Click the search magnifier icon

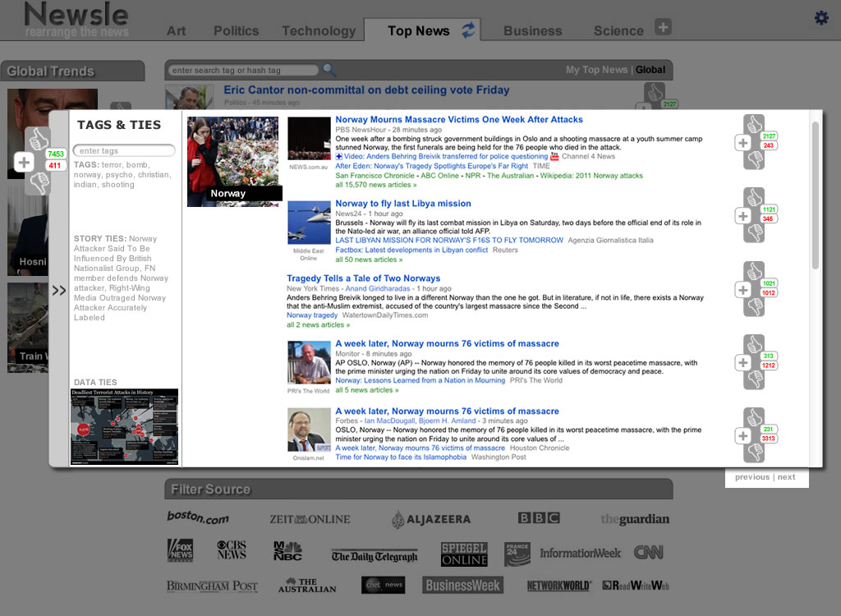329,70
